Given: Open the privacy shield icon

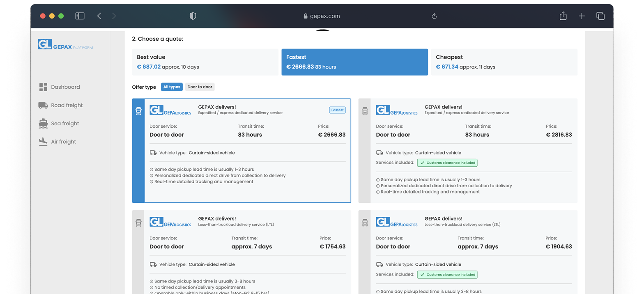Looking at the screenshot, I should 193,16.
